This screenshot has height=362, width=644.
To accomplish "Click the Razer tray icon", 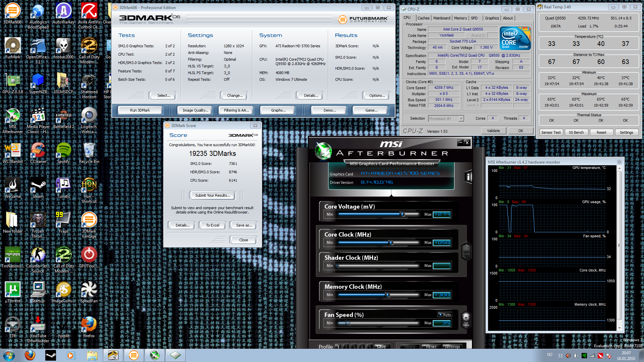I will pos(584,356).
